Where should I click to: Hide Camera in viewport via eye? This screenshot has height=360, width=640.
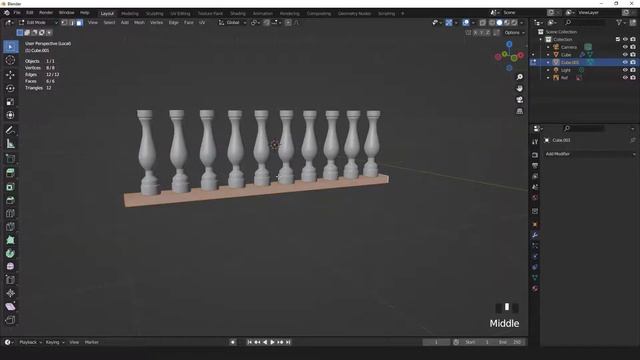625,47
